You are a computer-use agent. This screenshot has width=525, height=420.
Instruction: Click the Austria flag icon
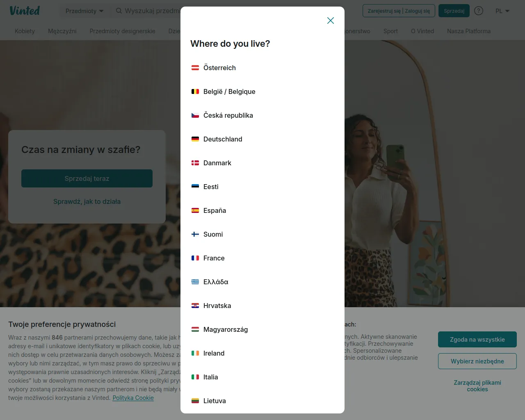tap(195, 68)
